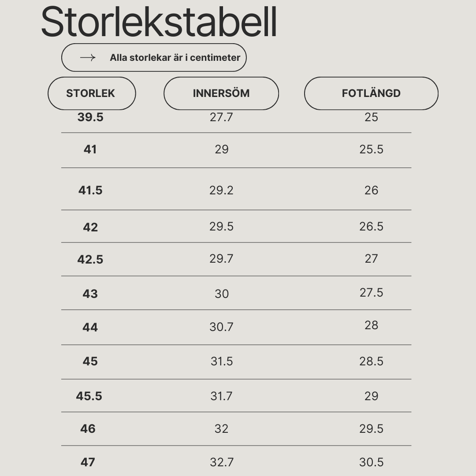Select size 39.5 row label

coord(90,117)
